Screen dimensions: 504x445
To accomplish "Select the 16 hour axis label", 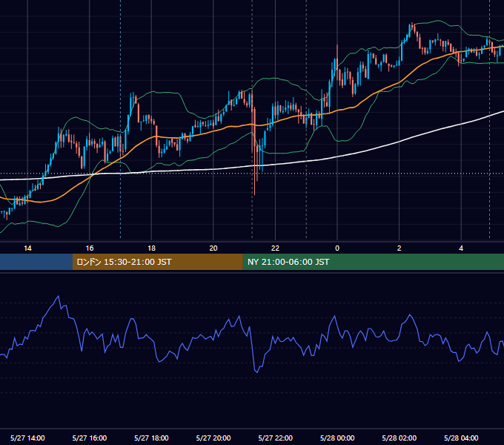I will 90,248.
